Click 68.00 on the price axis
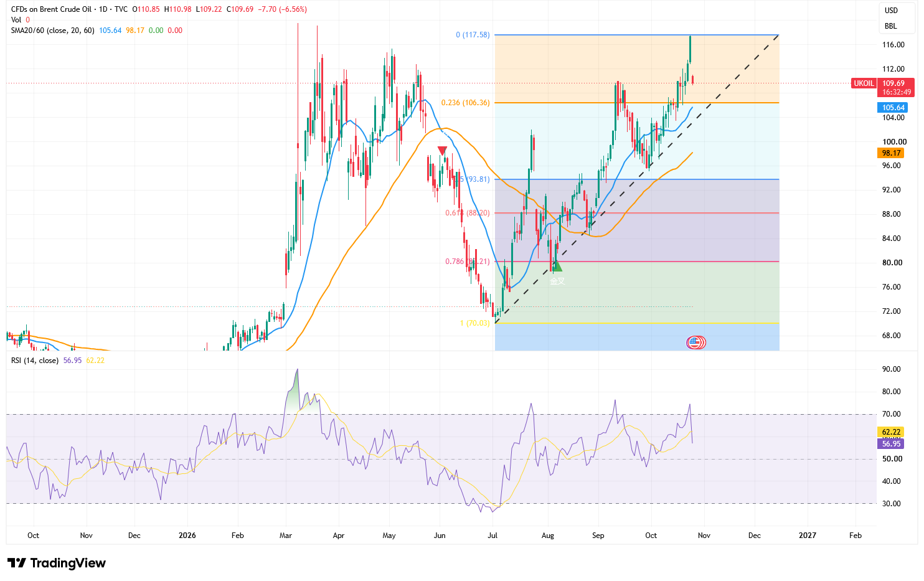This screenshot has width=924, height=581. pyautogui.click(x=892, y=336)
